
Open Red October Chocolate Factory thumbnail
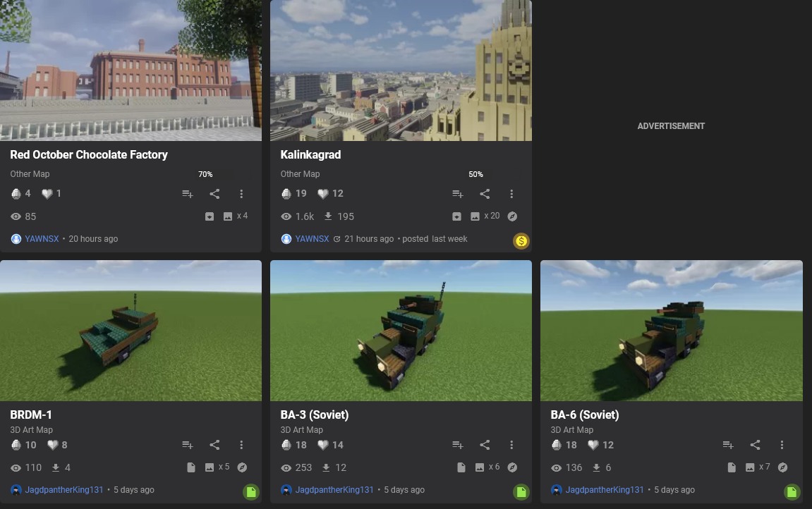[x=131, y=70]
